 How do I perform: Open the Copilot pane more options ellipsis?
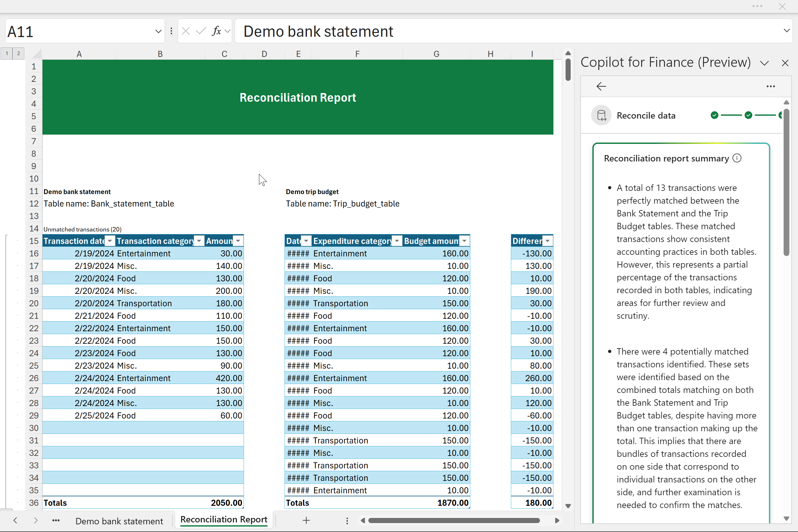coord(771,86)
